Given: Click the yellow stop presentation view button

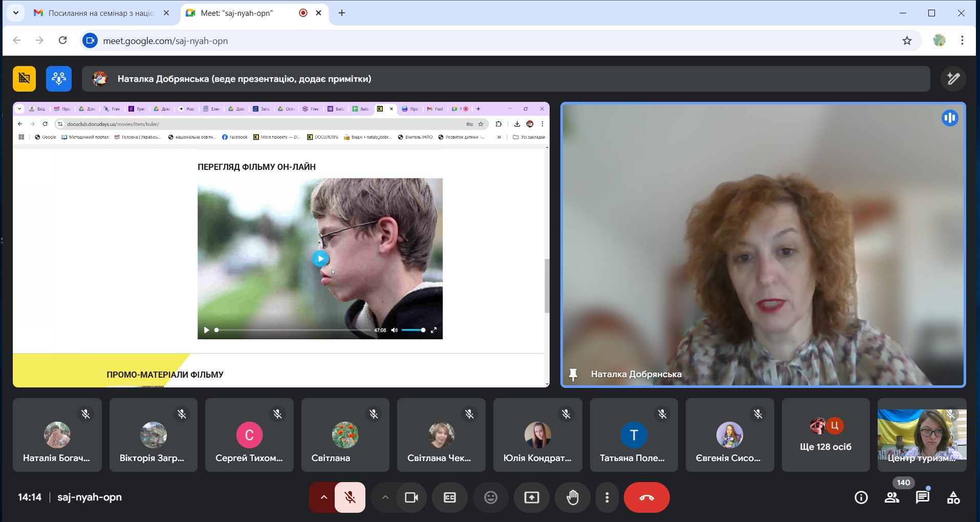Looking at the screenshot, I should 24,79.
